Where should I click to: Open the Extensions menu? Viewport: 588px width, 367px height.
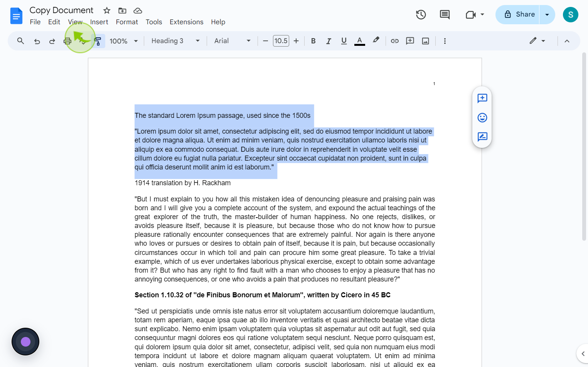point(186,22)
